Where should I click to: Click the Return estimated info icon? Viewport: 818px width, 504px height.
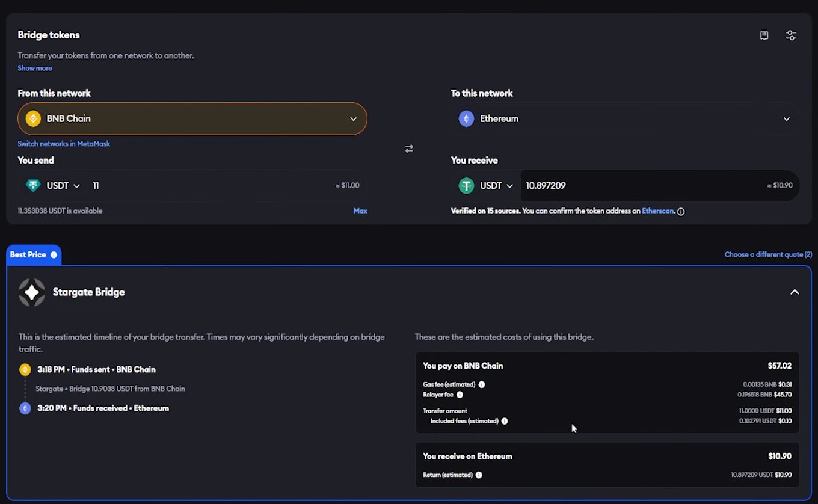tap(479, 475)
